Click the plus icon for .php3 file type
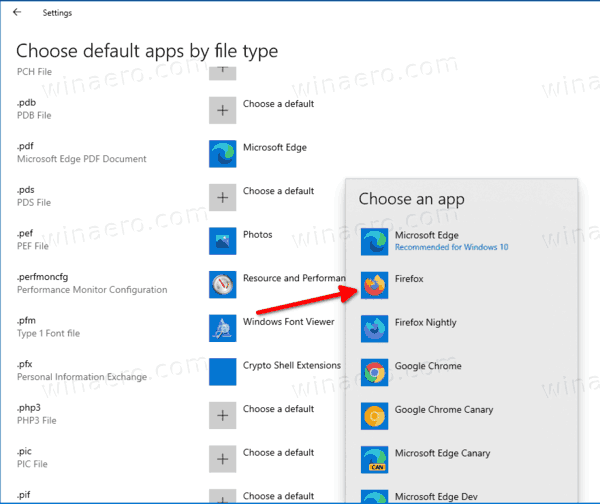Viewport: 600px width, 504px height. (222, 416)
